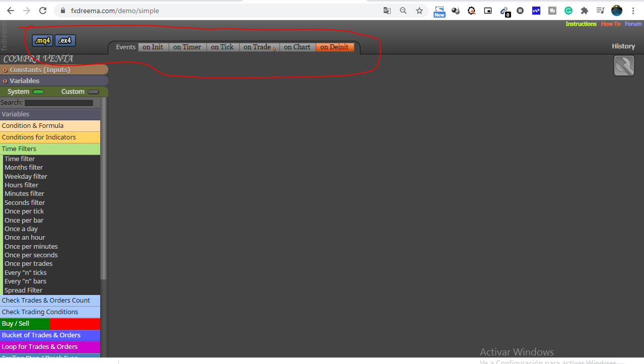Expand Constants (Inputs) section
This screenshot has width=644, height=364.
(x=54, y=69)
